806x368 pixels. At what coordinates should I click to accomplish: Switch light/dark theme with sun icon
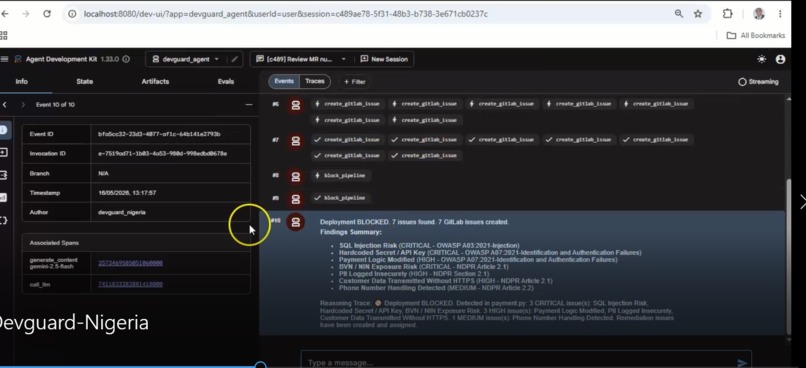point(761,59)
